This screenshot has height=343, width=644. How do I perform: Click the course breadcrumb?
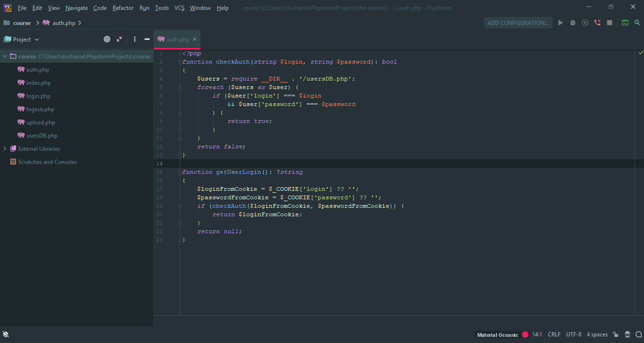tap(22, 23)
